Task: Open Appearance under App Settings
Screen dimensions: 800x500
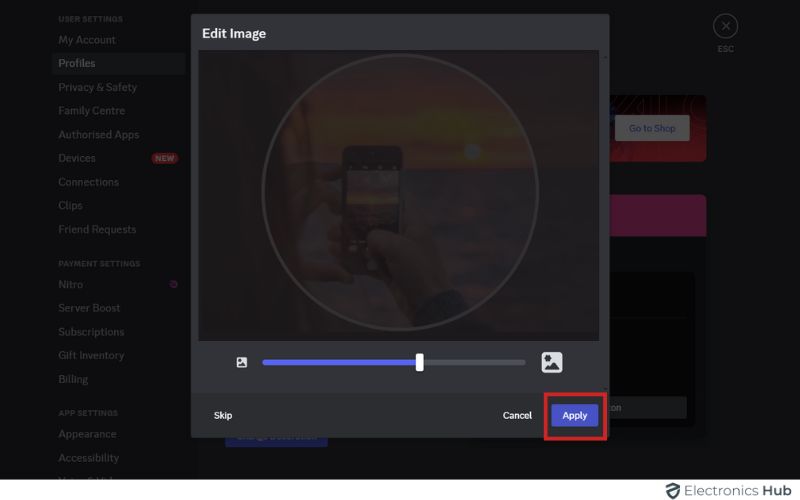Action: [87, 434]
